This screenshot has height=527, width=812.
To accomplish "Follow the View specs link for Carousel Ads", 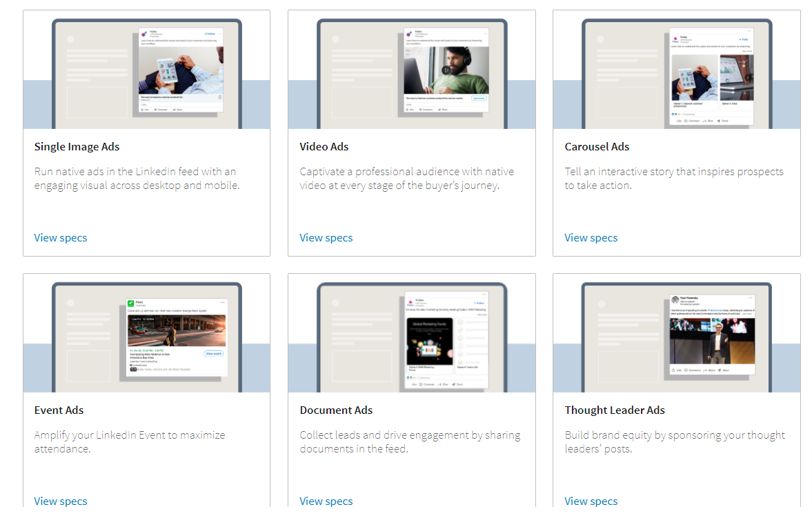I will [x=591, y=238].
